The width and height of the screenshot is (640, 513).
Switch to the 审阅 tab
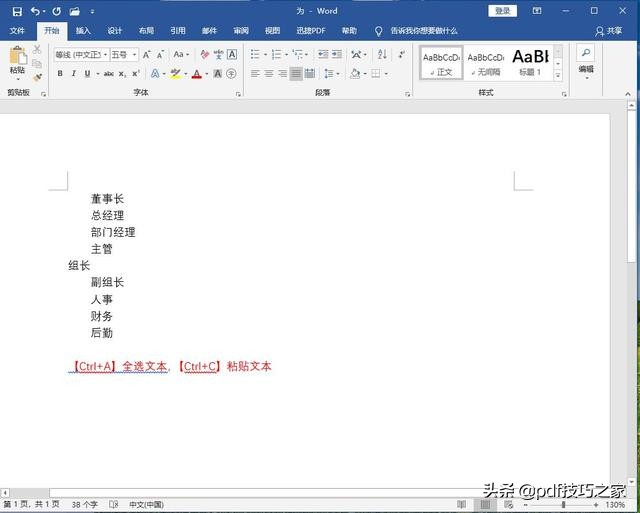point(241,31)
